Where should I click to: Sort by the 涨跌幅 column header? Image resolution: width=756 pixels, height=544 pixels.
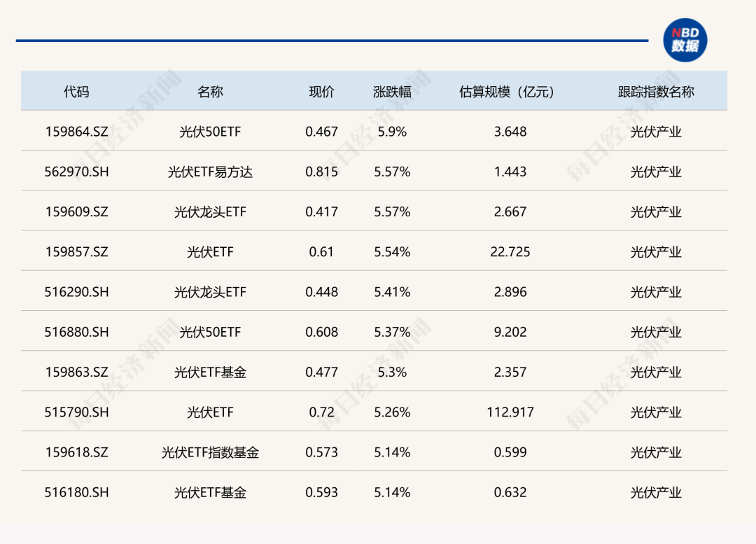pyautogui.click(x=392, y=92)
